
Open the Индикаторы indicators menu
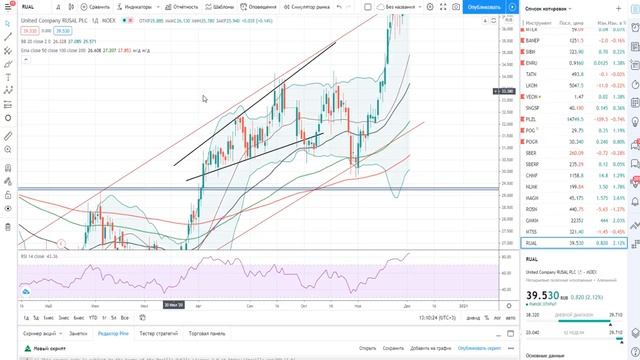pyautogui.click(x=134, y=7)
